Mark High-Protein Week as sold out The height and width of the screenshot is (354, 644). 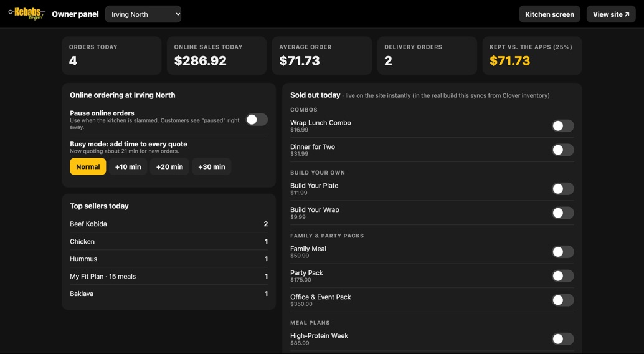click(x=562, y=339)
